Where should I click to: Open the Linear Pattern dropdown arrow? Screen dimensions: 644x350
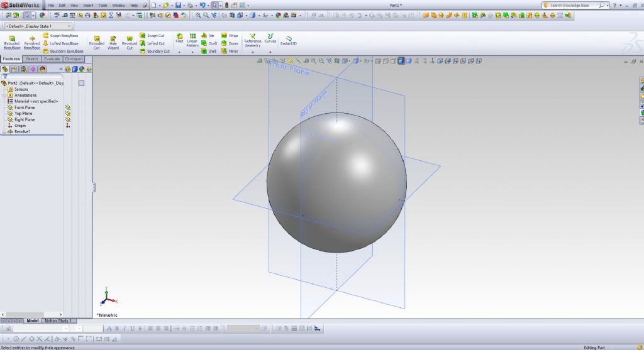click(x=192, y=52)
